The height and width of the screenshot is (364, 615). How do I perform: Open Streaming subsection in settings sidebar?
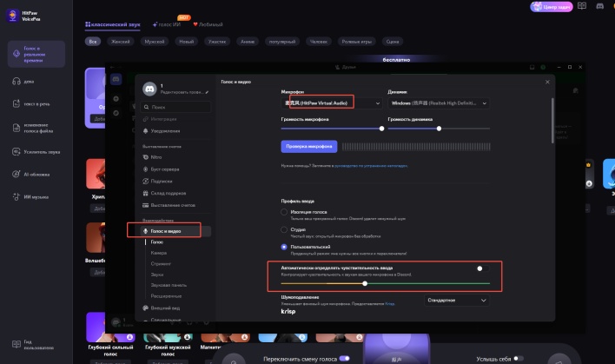tap(161, 263)
